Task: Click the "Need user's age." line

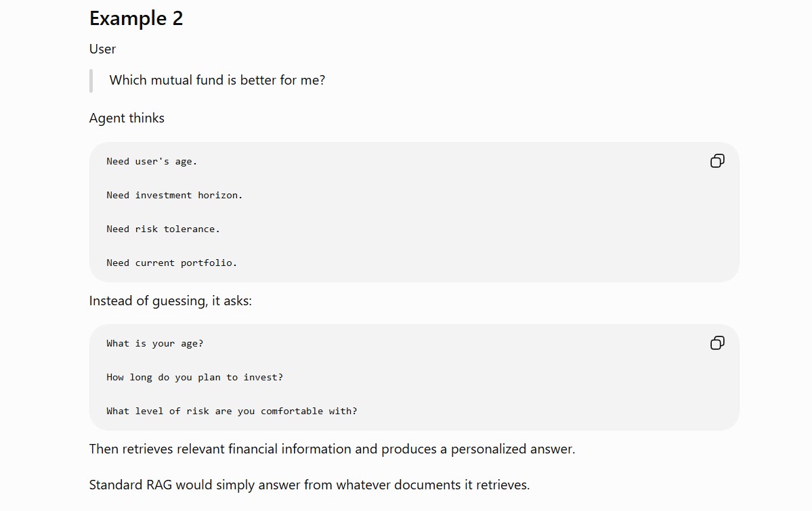Action: point(152,162)
